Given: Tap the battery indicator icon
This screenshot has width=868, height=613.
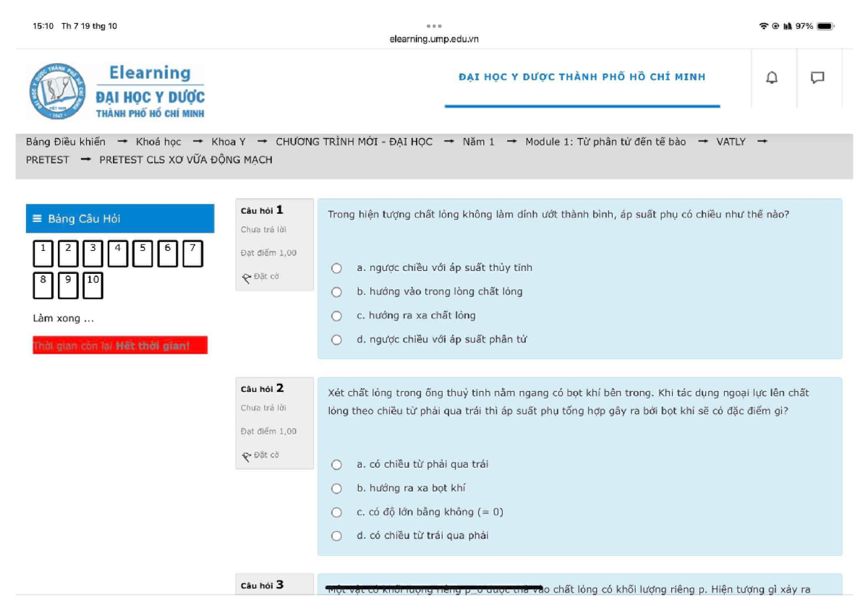Looking at the screenshot, I should [826, 26].
